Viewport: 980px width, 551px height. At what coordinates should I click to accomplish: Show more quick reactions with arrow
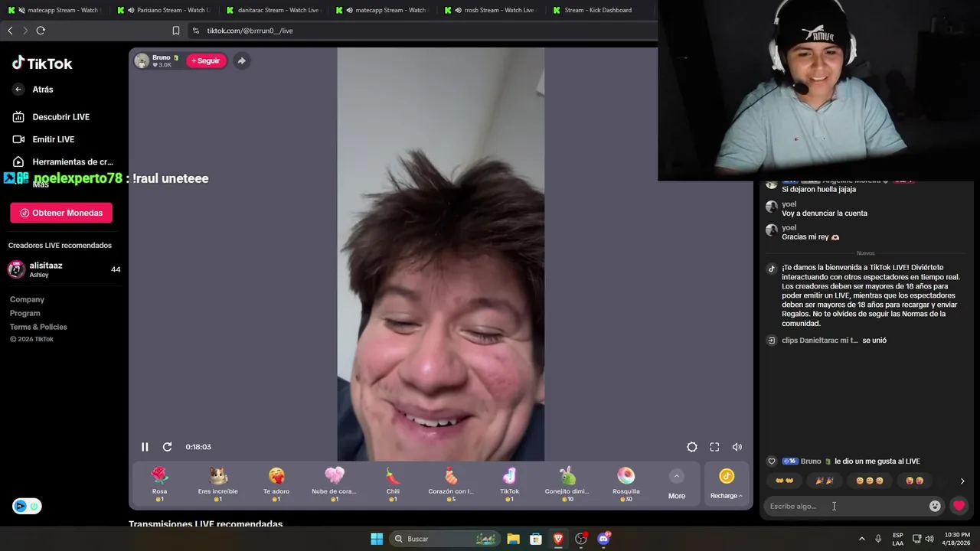[x=962, y=481]
